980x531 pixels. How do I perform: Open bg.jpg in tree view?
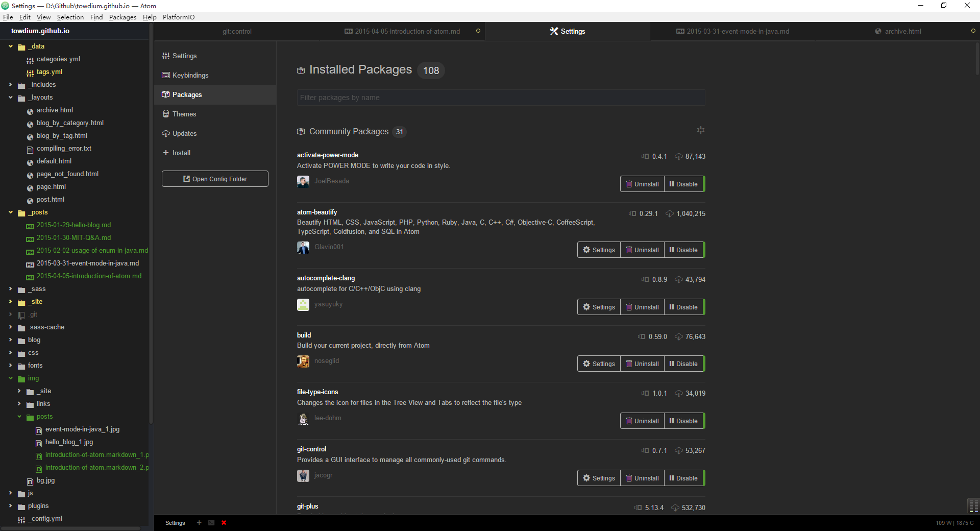45,480
